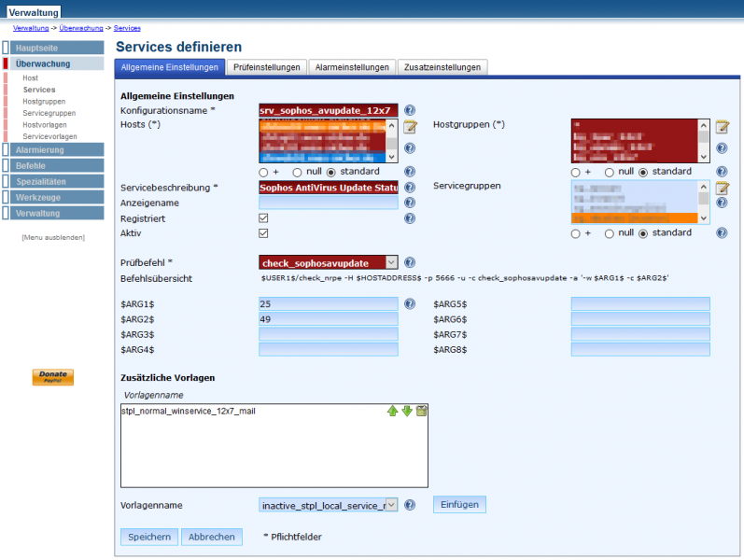Select 'standard' radio under Hosts
This screenshot has height=560, width=744.
point(331,173)
